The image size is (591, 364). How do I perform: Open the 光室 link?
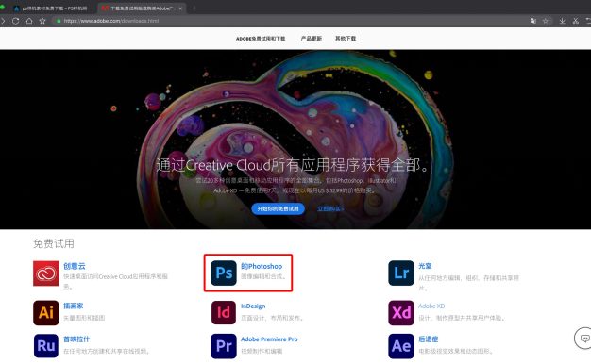(x=425, y=266)
